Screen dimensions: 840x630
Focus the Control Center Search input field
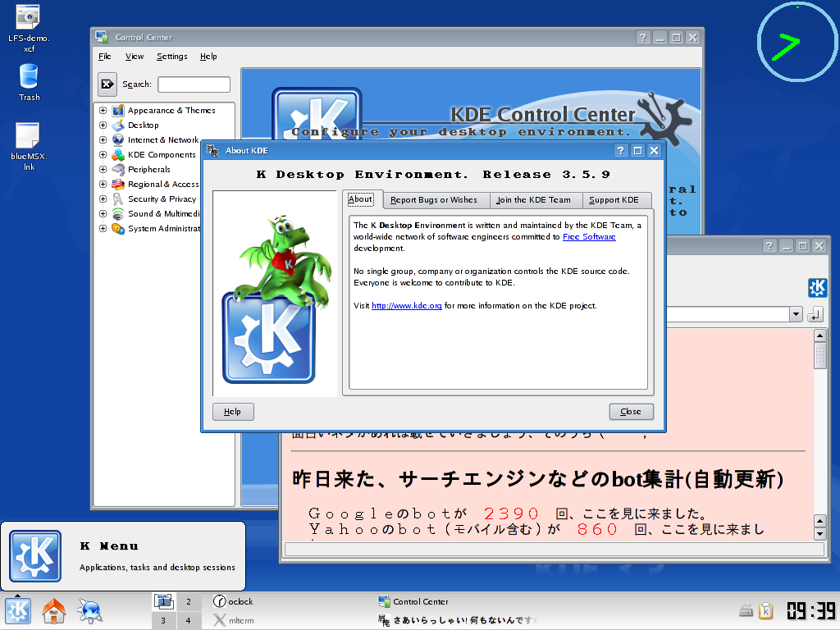pos(194,84)
